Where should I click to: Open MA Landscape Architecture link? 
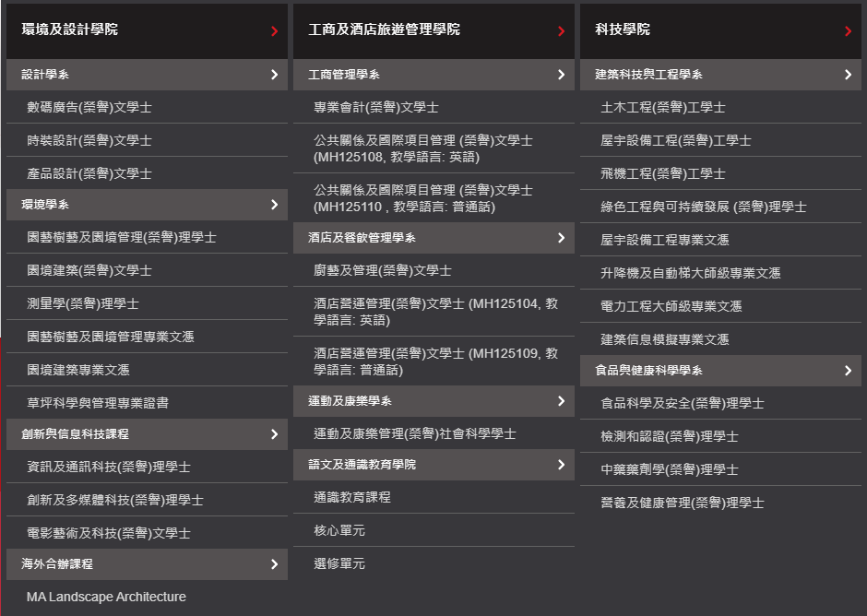pos(106,597)
